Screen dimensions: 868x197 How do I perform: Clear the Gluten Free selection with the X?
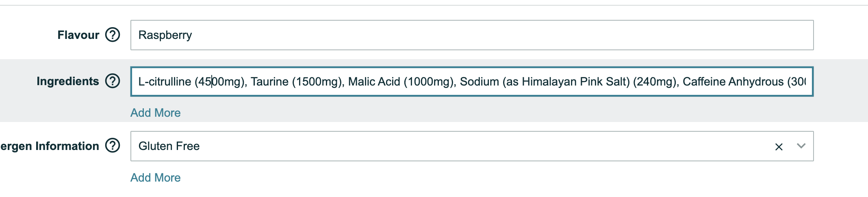coord(779,147)
